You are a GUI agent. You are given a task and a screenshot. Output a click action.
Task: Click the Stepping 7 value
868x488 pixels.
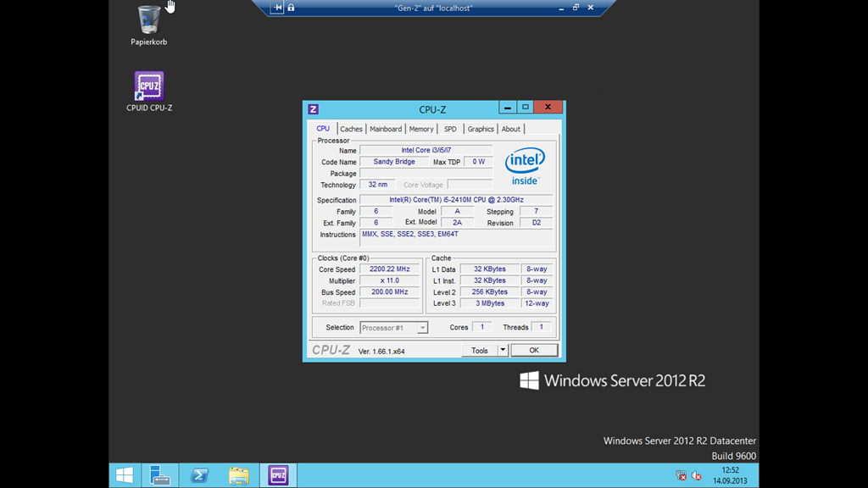pyautogui.click(x=536, y=211)
